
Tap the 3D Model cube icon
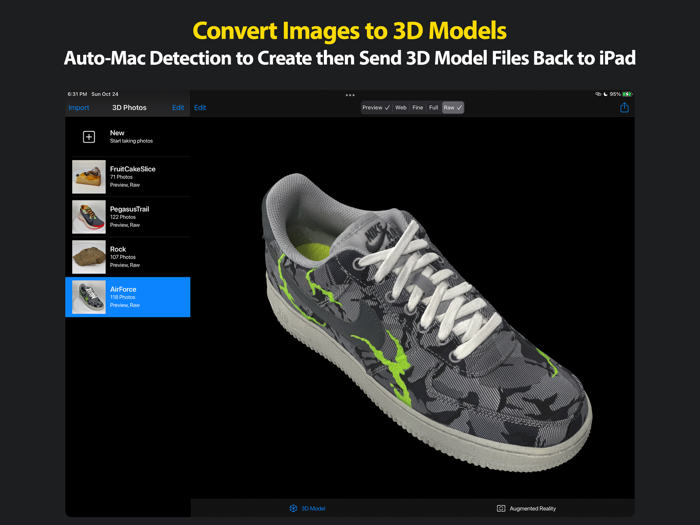tap(293, 508)
